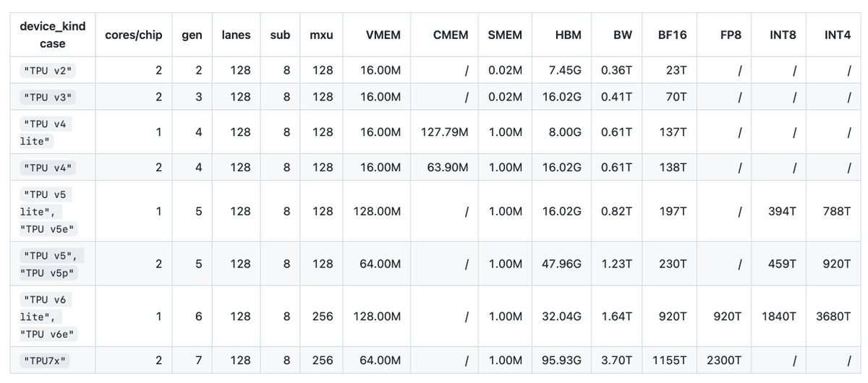Viewport: 868px width, 383px height.
Task: Click the "TPU7x" device label
Action: point(45,361)
